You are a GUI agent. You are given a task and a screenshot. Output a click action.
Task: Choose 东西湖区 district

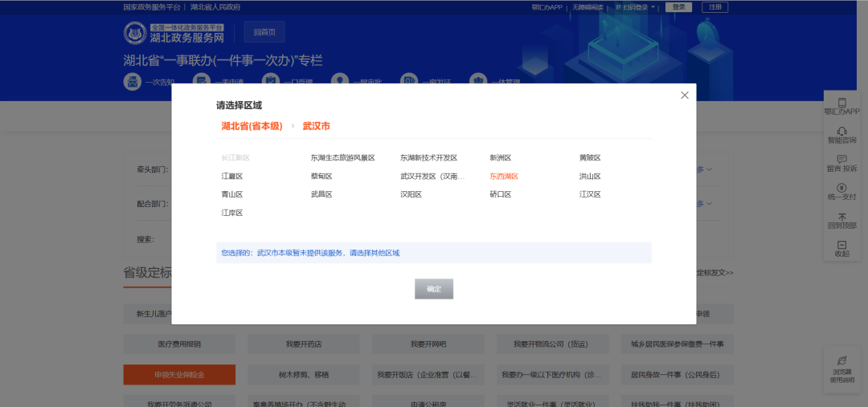coord(504,177)
